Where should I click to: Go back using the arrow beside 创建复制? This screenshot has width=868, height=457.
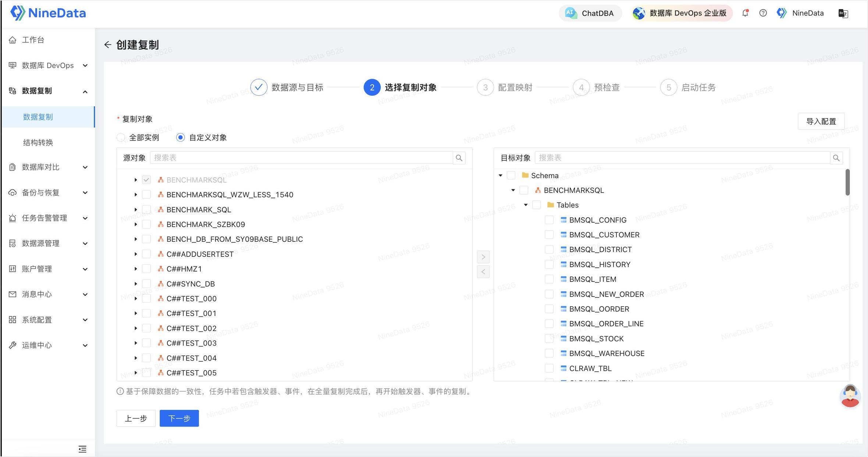[x=107, y=45]
